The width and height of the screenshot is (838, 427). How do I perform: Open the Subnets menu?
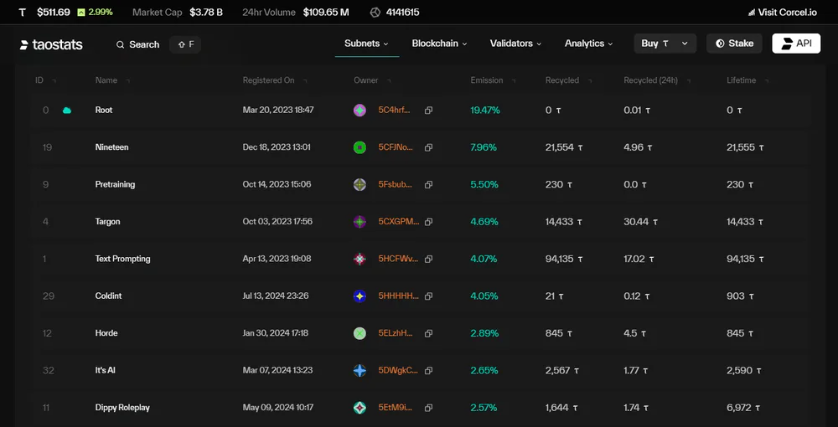(x=366, y=44)
